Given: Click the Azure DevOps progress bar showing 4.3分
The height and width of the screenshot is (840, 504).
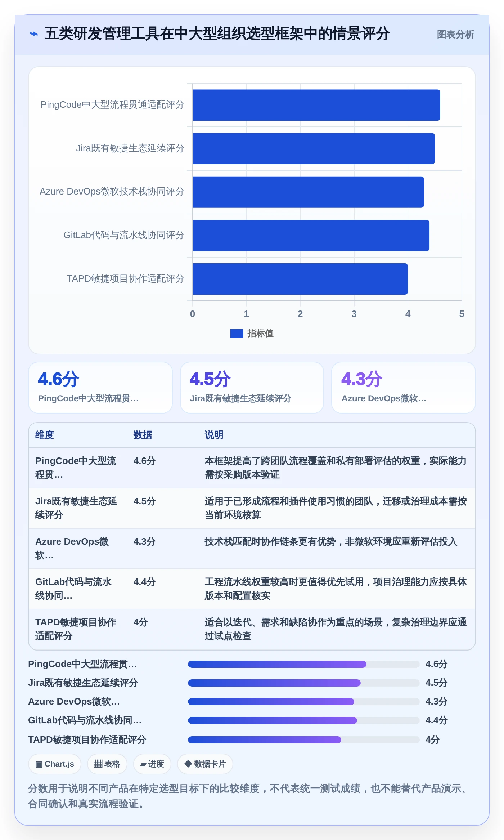Looking at the screenshot, I should (304, 702).
